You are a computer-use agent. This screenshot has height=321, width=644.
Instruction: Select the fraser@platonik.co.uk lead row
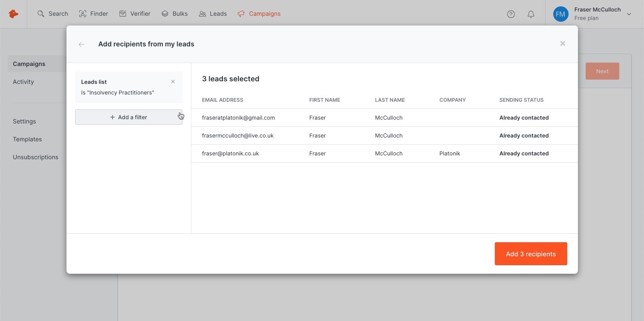pos(230,153)
